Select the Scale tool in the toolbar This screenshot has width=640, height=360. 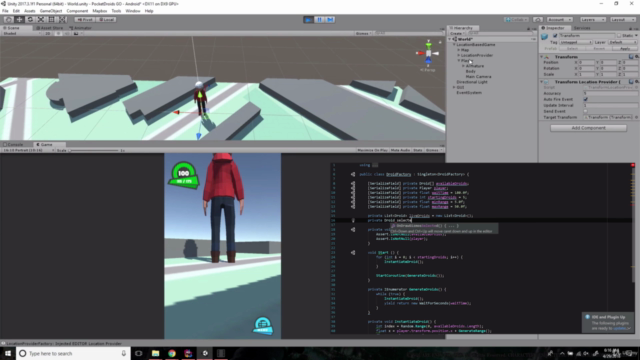41,20
